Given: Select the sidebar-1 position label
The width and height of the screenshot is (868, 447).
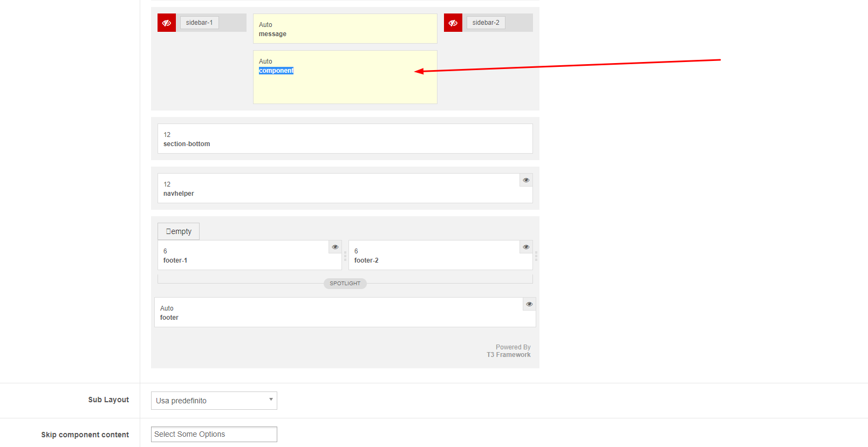Looking at the screenshot, I should click(x=199, y=23).
